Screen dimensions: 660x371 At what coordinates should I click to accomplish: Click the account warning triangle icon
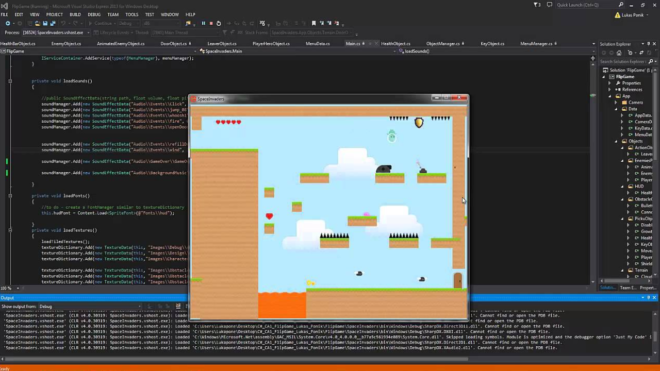[x=617, y=15]
